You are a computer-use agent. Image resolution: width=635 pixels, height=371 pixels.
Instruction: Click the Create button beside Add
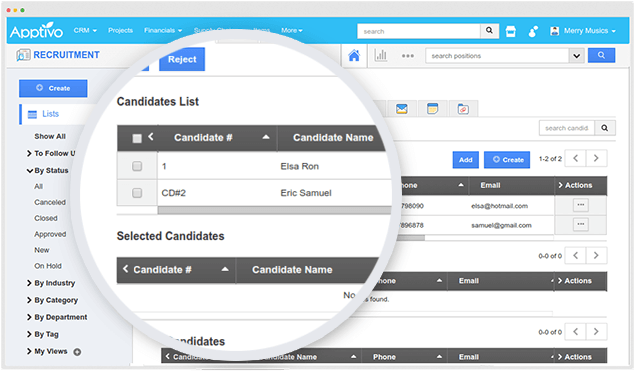point(507,160)
